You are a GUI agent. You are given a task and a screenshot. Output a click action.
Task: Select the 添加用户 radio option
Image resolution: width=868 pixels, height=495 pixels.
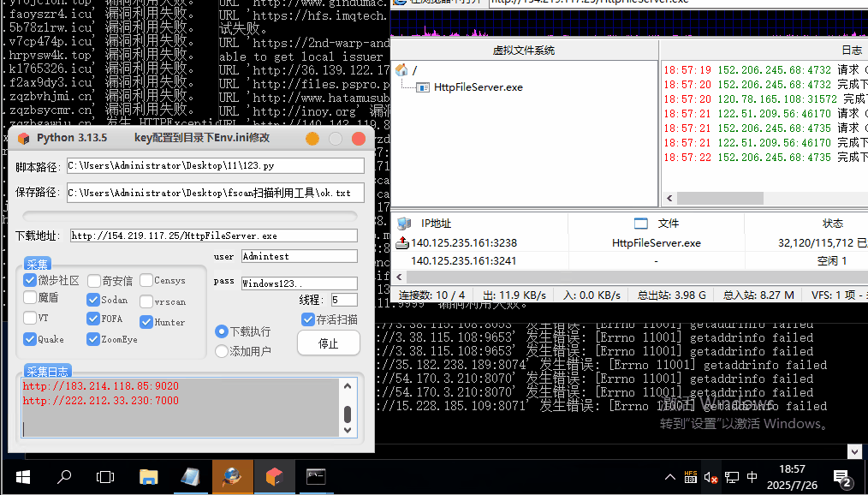tap(222, 351)
